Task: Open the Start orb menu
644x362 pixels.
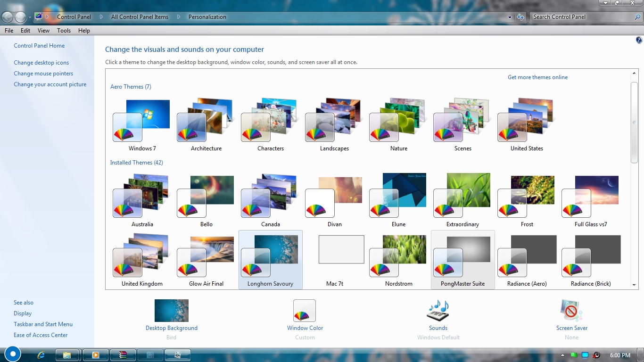Action: click(x=13, y=354)
